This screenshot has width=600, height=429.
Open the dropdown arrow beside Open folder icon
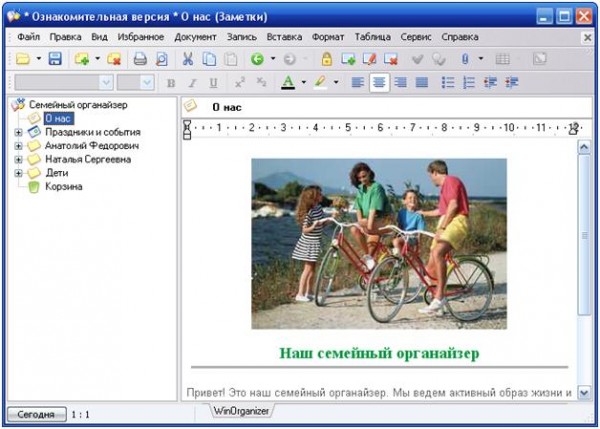(x=39, y=59)
